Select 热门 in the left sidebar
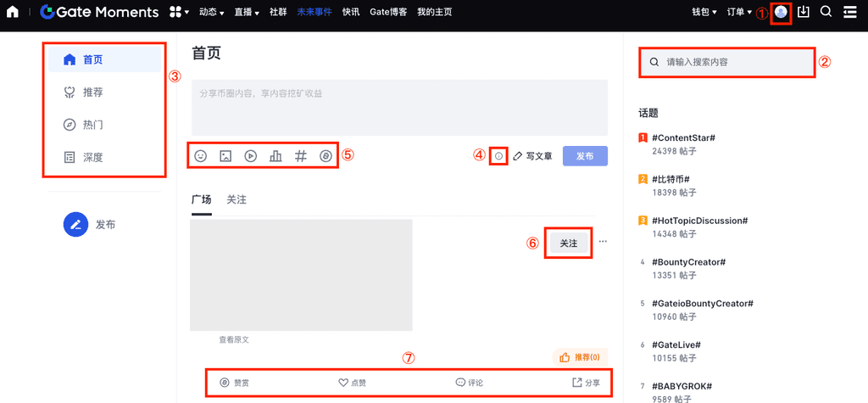The width and height of the screenshot is (868, 403). coord(93,125)
